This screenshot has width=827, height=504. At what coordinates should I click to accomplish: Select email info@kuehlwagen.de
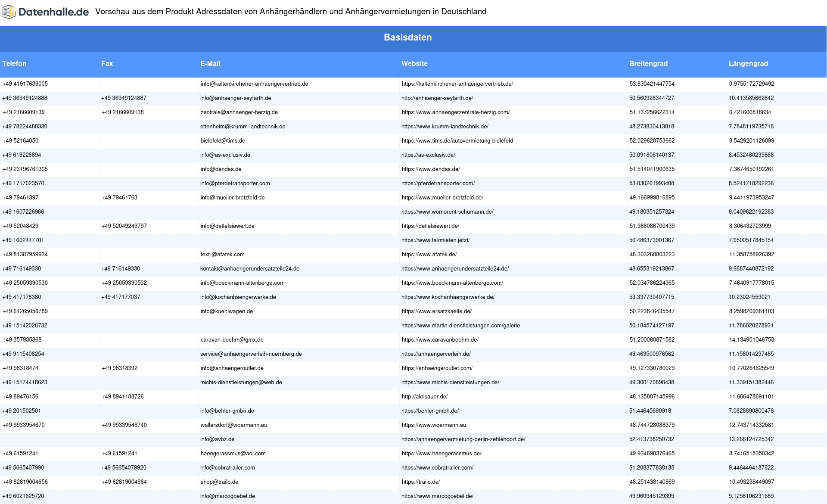tap(227, 311)
